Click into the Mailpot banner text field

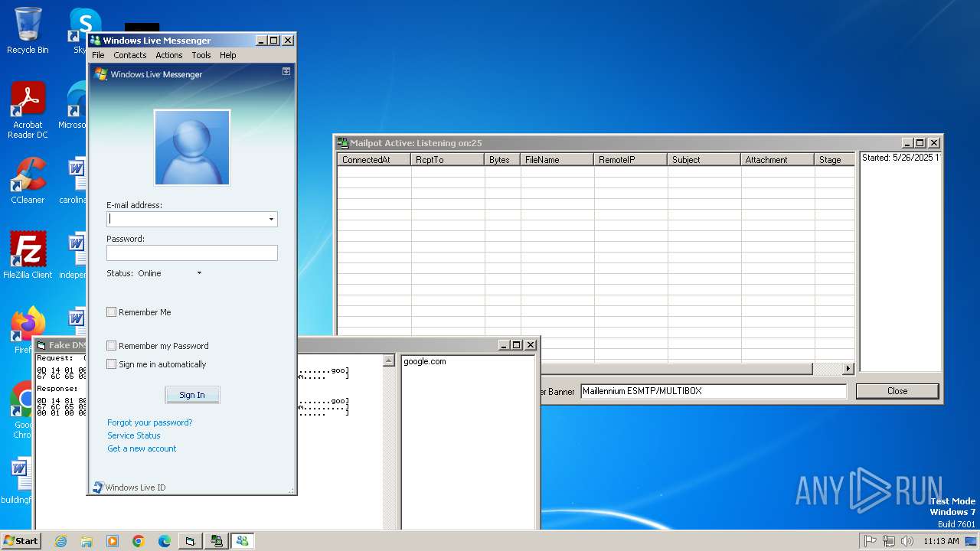click(x=714, y=391)
